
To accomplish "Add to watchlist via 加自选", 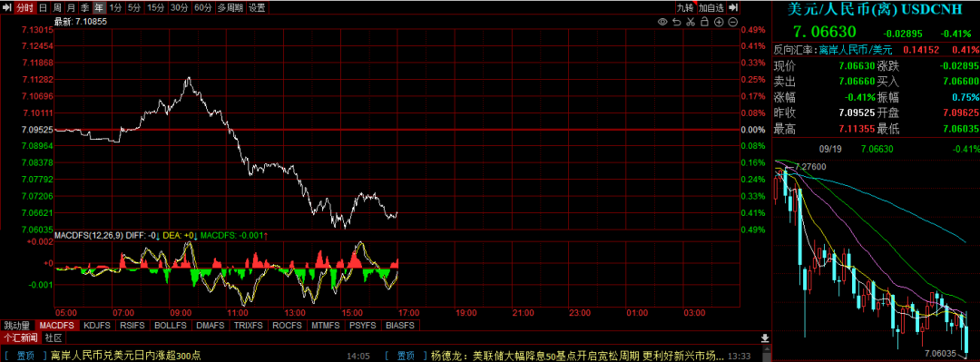I will [711, 7].
